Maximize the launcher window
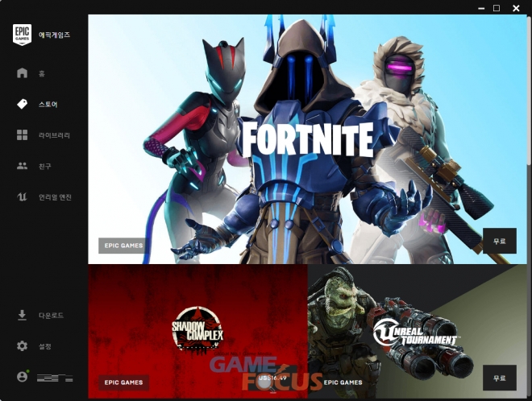 click(497, 8)
